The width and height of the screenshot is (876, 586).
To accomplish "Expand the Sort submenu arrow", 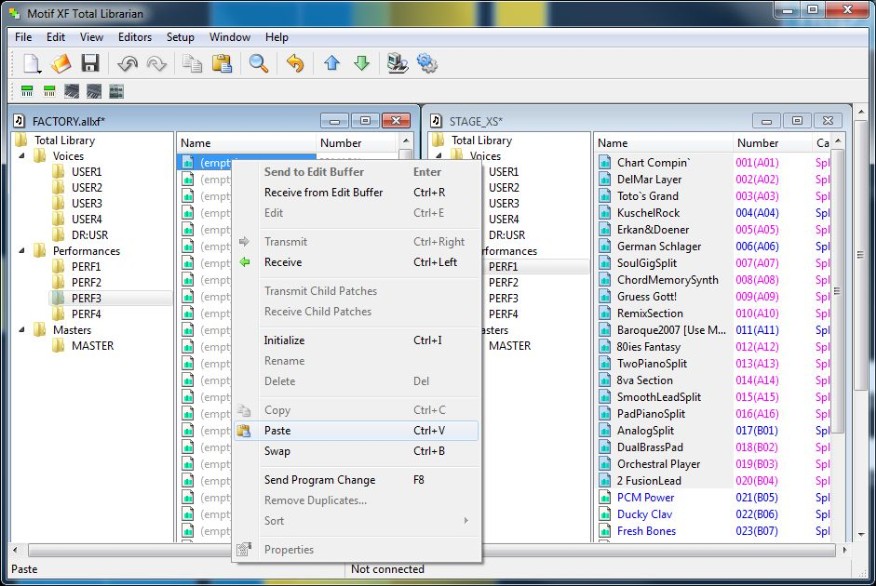I will pos(466,520).
